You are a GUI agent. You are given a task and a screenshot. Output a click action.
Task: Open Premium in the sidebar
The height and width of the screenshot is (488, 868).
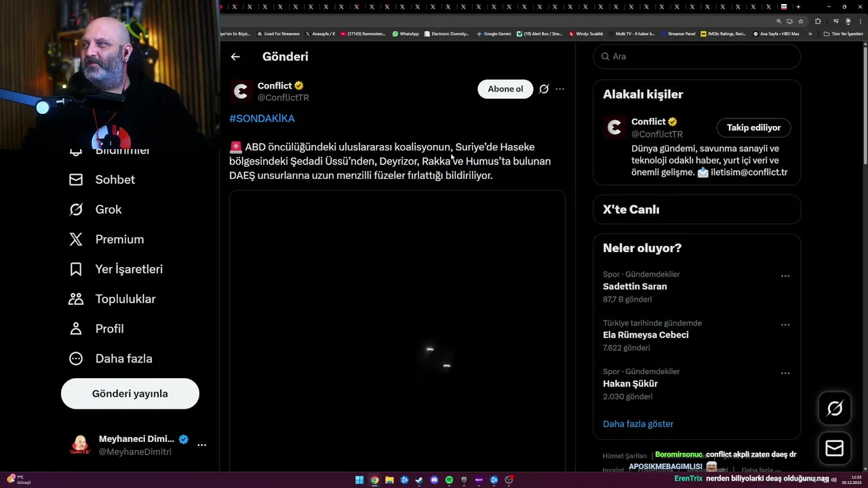tap(106, 239)
